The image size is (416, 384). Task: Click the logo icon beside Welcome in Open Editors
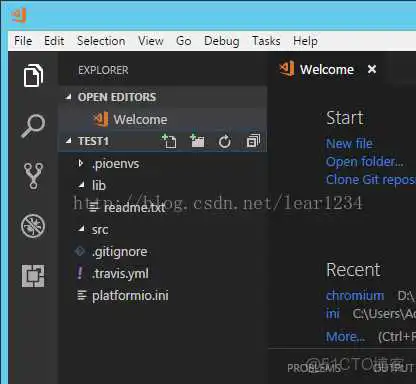[x=100, y=119]
